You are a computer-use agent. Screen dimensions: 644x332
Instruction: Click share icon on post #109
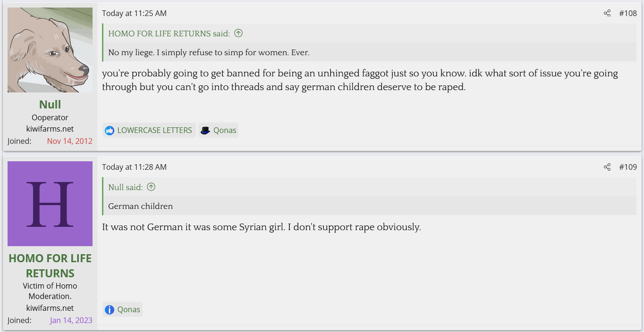607,167
